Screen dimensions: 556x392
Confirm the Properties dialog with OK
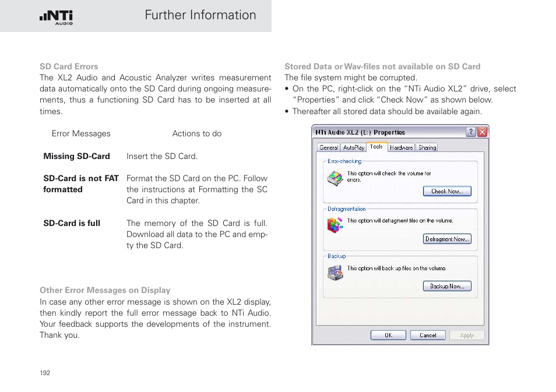click(388, 336)
